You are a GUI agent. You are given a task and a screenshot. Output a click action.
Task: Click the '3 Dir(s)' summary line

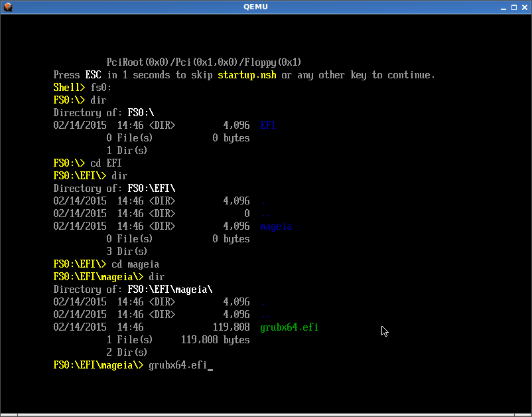(x=127, y=252)
